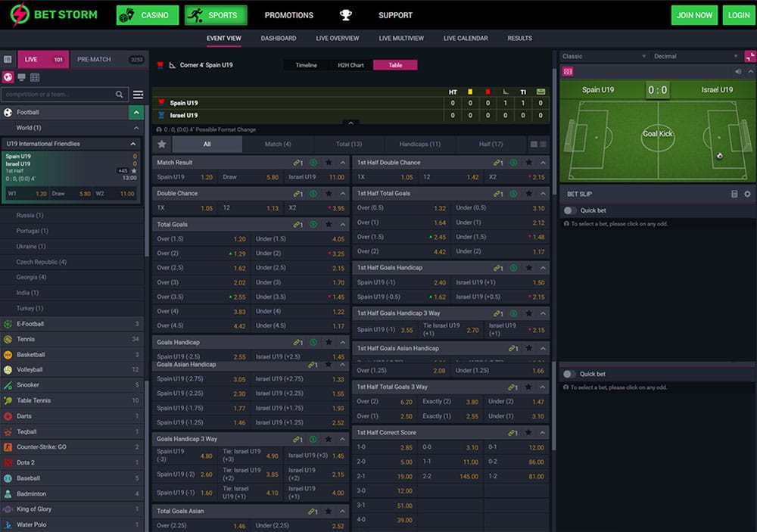
Task: Favorite the Double Chance market star
Action: (x=329, y=194)
